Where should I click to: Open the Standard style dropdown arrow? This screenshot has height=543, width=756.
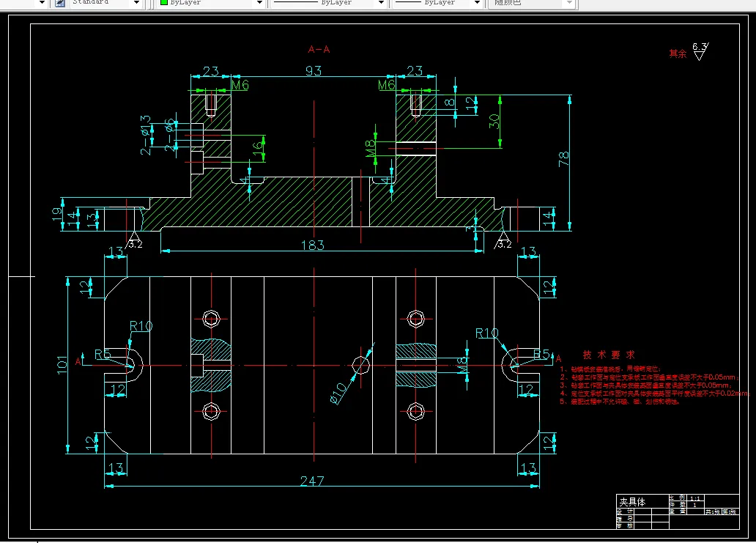(x=136, y=3)
